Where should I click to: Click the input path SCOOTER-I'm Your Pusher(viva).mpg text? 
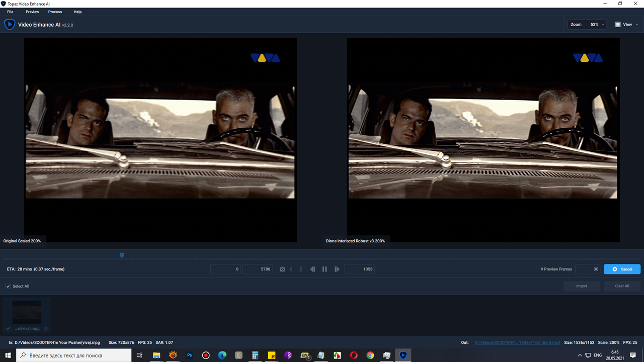[57, 342]
